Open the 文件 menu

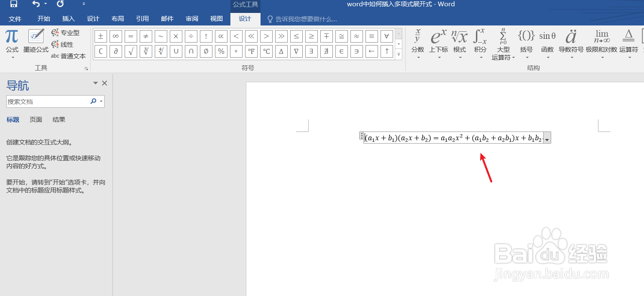pyautogui.click(x=15, y=19)
